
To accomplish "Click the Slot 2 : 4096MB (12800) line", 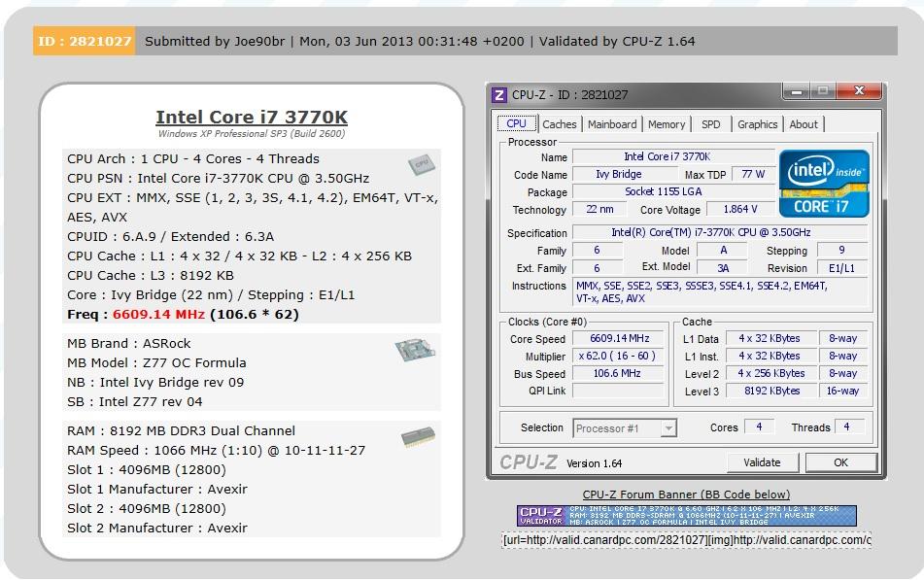I will tap(147, 509).
